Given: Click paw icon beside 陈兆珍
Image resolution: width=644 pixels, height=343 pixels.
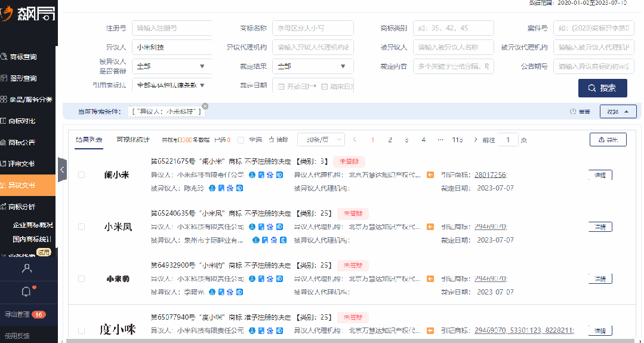Looking at the screenshot, I should [x=230, y=188].
